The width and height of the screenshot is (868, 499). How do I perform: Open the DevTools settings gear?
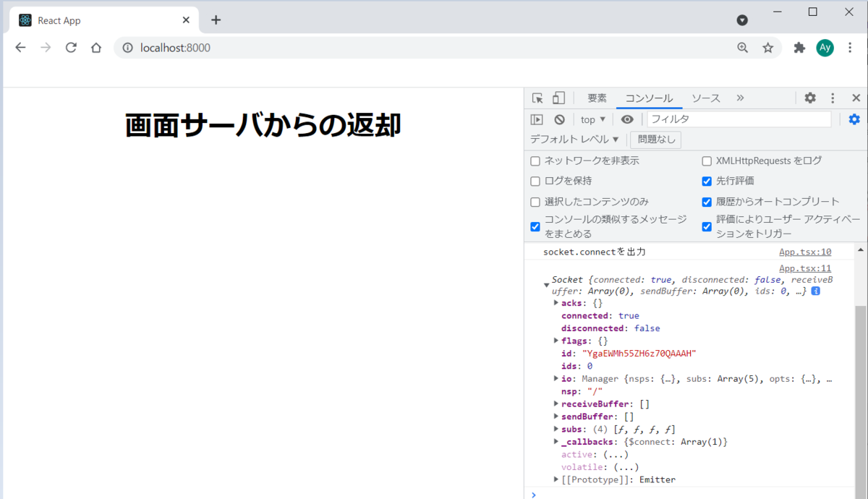[809, 97]
